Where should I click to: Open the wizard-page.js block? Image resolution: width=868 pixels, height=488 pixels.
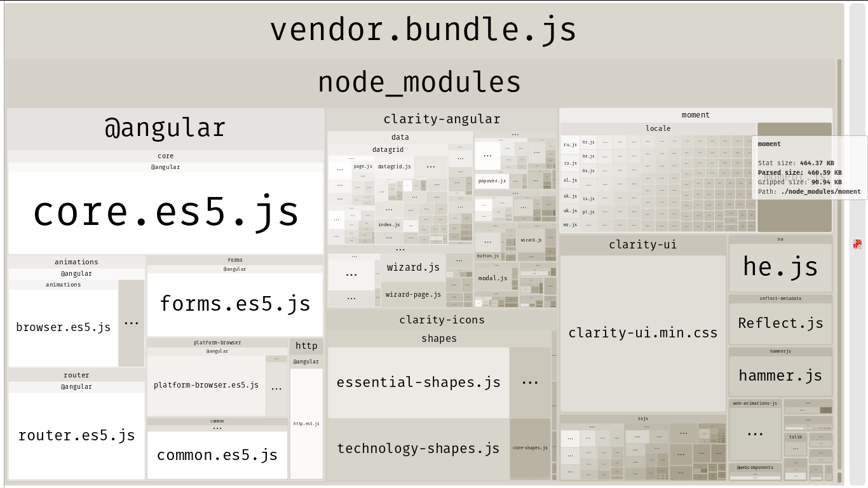tap(413, 295)
